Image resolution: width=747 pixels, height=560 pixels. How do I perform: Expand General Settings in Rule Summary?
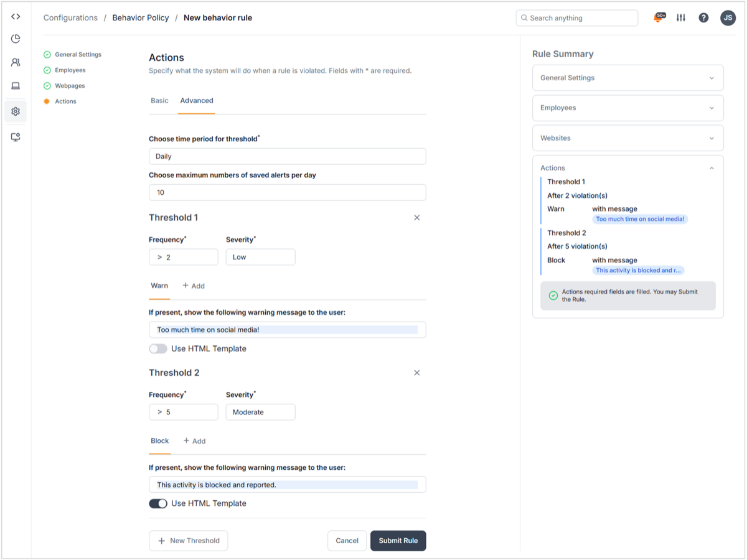click(628, 78)
